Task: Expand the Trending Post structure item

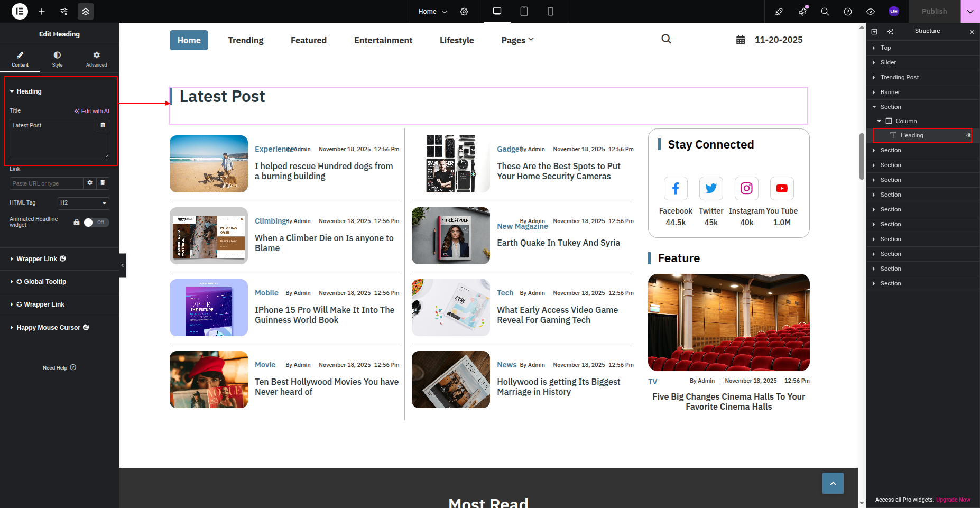Action: (874, 77)
